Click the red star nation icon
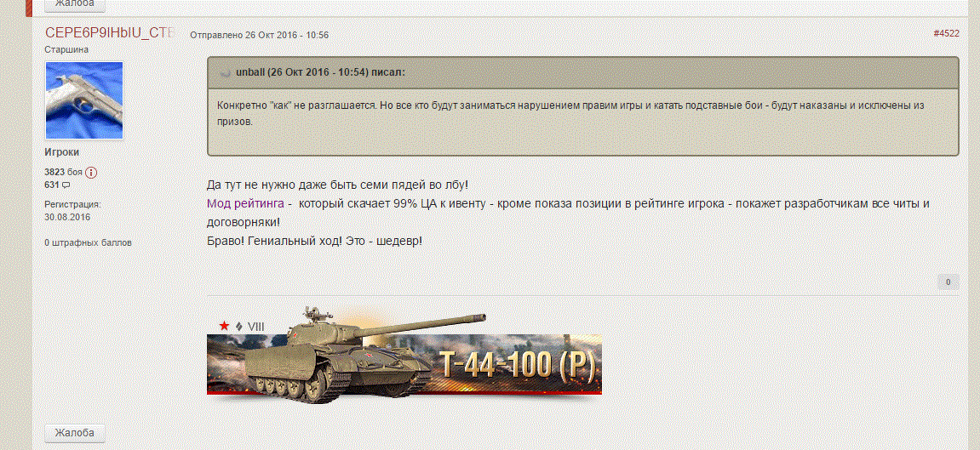Viewport: 980px width, 450px height. (x=225, y=326)
